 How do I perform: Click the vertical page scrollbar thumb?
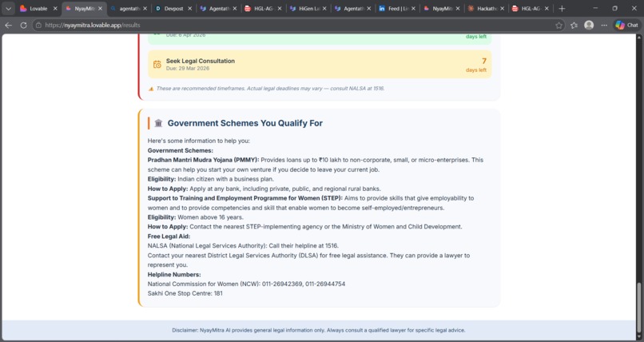[x=638, y=308]
